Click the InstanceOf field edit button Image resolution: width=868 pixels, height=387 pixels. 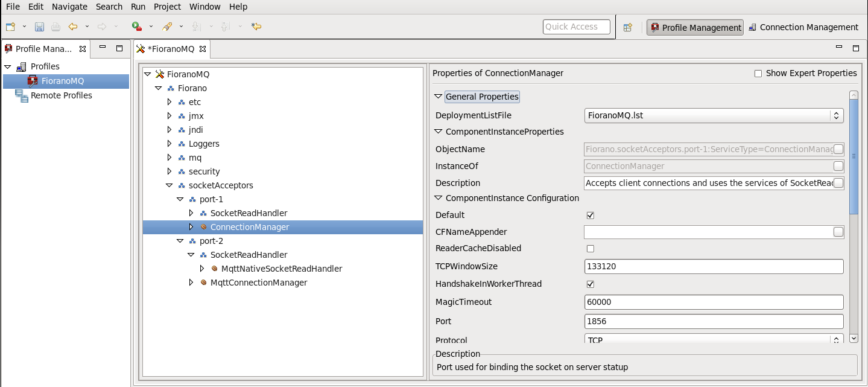(x=838, y=166)
